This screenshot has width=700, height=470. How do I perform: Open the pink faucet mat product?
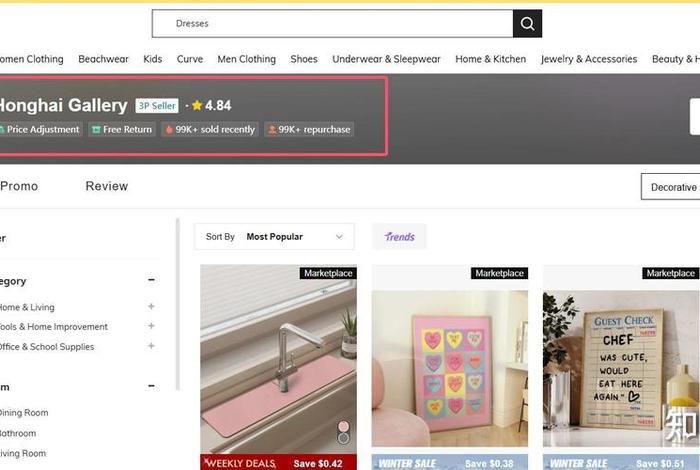278,359
